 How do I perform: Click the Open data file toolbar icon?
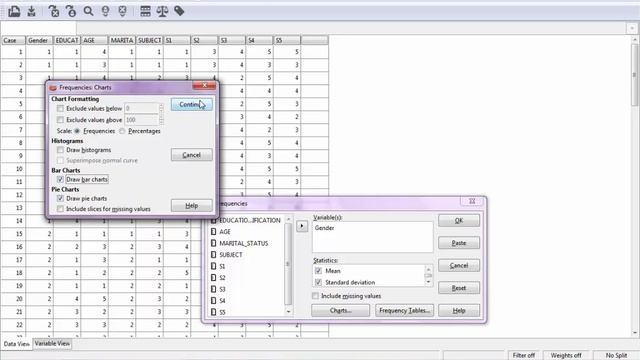coord(14,11)
